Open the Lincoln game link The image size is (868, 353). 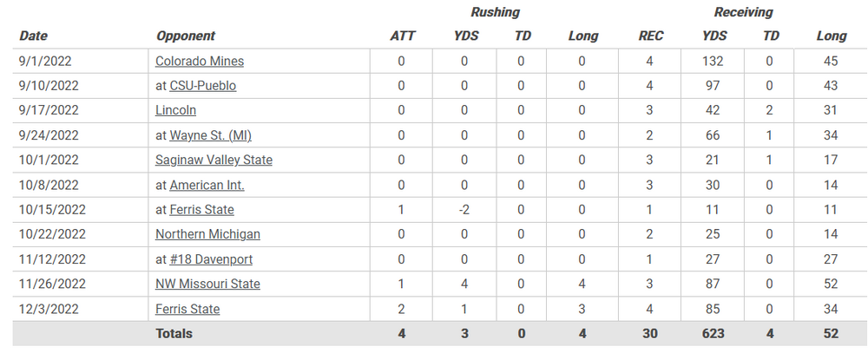click(175, 110)
